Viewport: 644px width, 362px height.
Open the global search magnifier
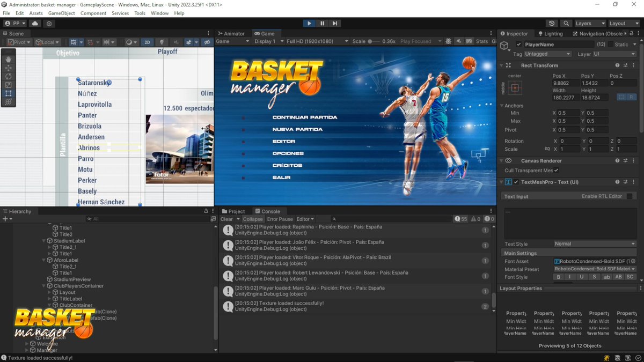(566, 24)
